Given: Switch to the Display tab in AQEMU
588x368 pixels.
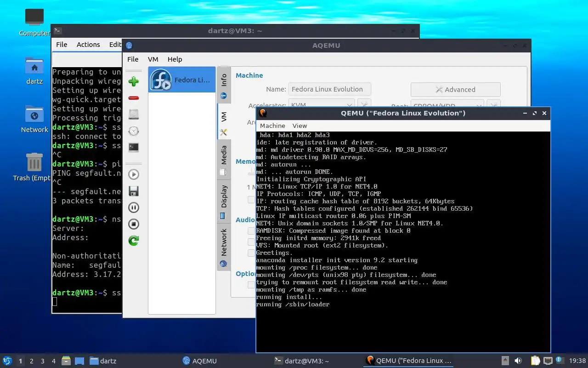Looking at the screenshot, I should [224, 201].
